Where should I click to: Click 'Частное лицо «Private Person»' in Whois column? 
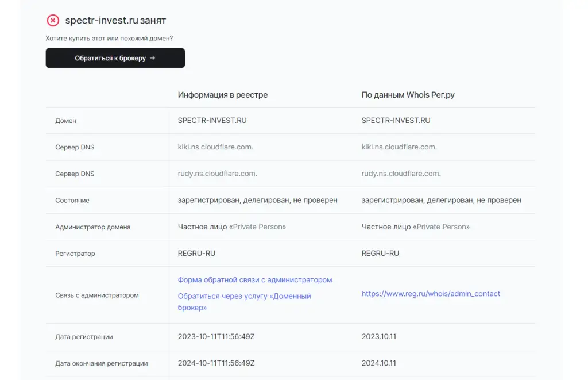(416, 227)
